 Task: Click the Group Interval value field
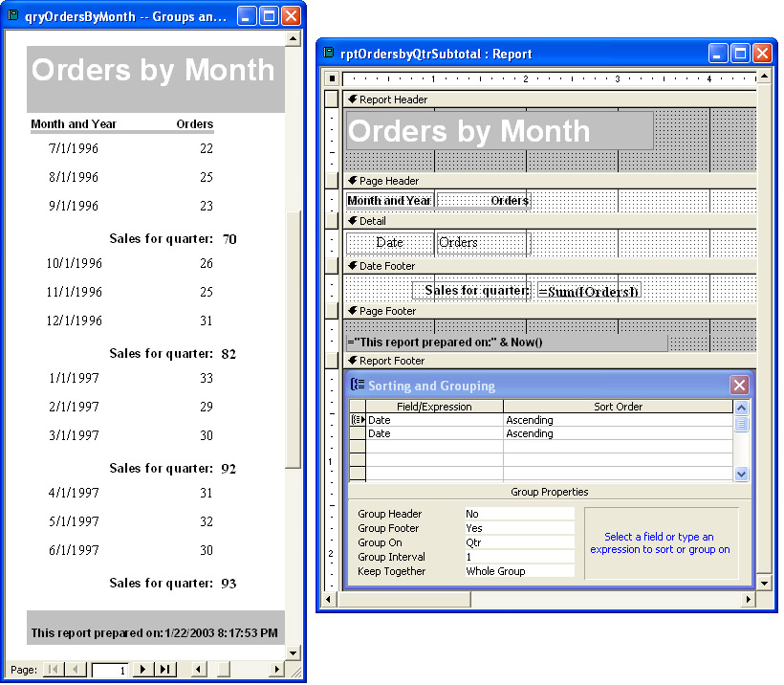518,557
